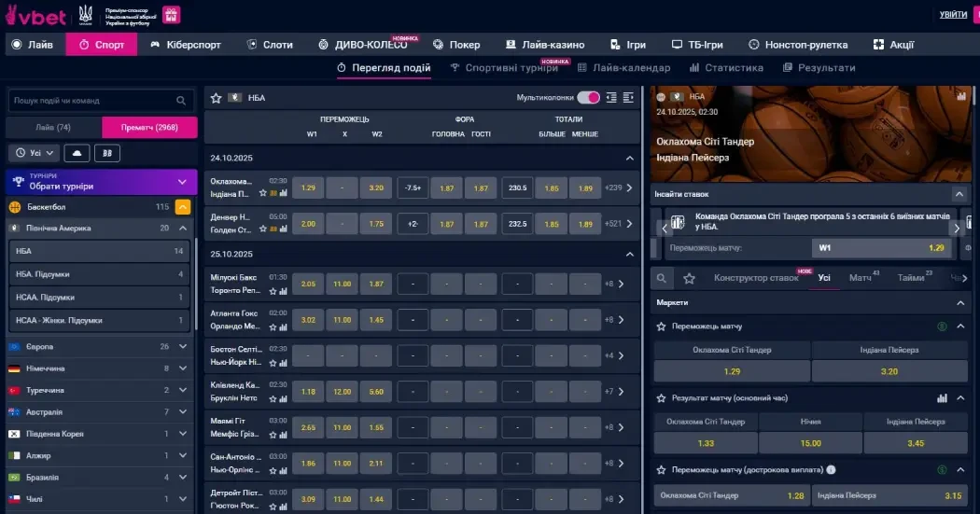
Task: Click the search magnifier in the markets tab bar
Action: pyautogui.click(x=662, y=278)
